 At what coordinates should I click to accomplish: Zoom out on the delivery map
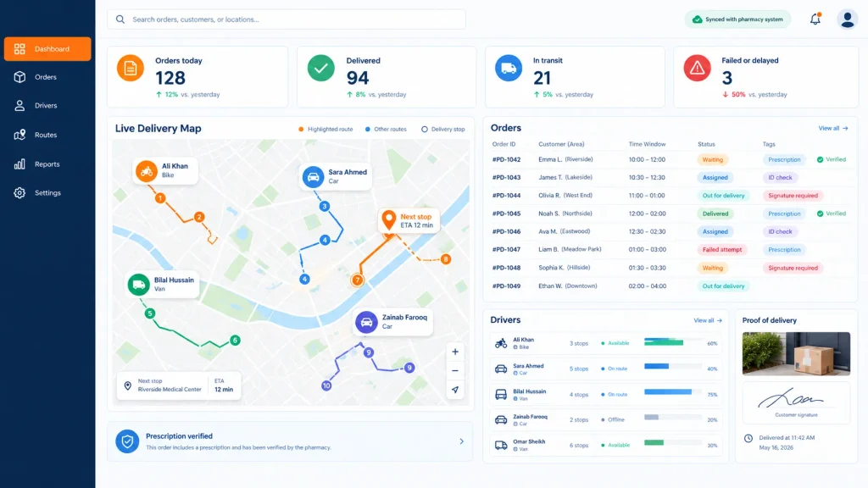click(455, 371)
